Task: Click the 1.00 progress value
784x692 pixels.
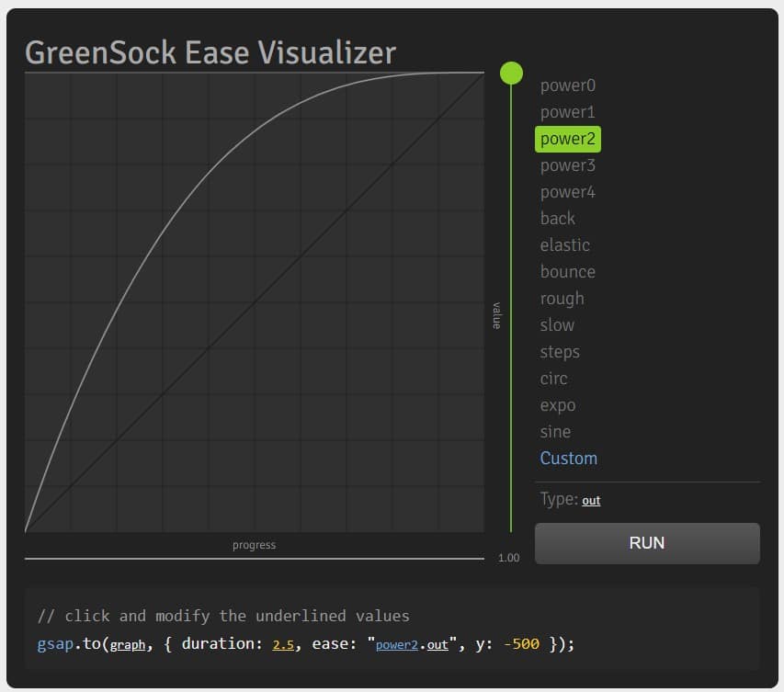Action: tap(508, 558)
